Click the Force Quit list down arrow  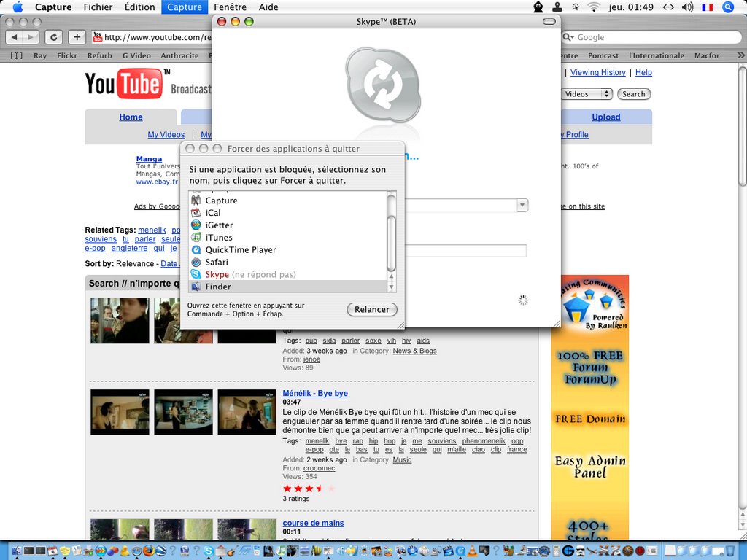pyautogui.click(x=392, y=287)
